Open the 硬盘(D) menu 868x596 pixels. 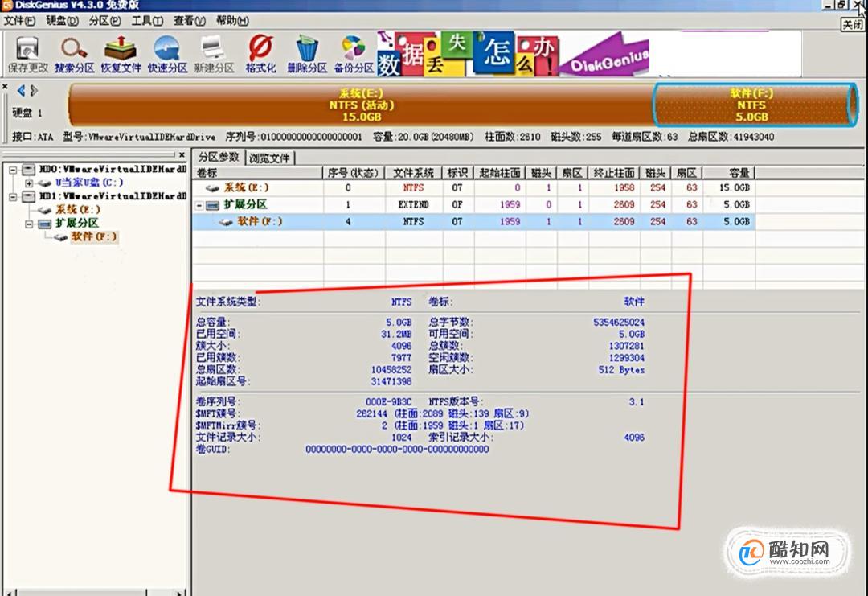click(62, 20)
